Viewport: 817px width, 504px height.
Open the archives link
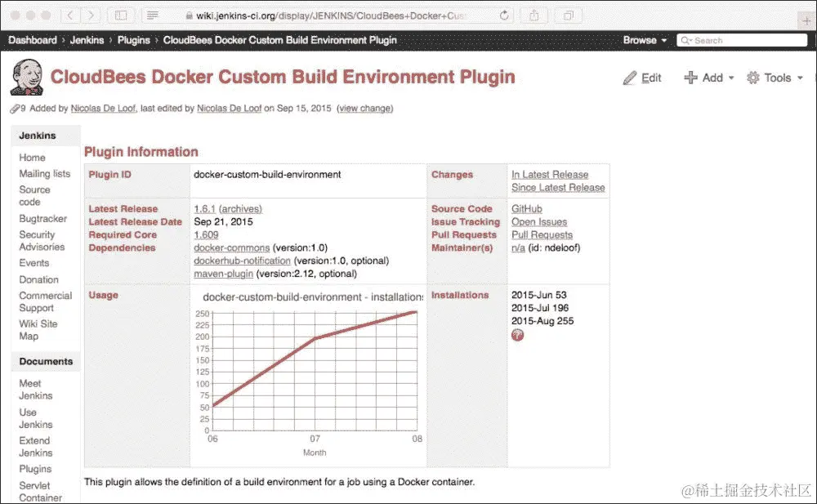[240, 208]
